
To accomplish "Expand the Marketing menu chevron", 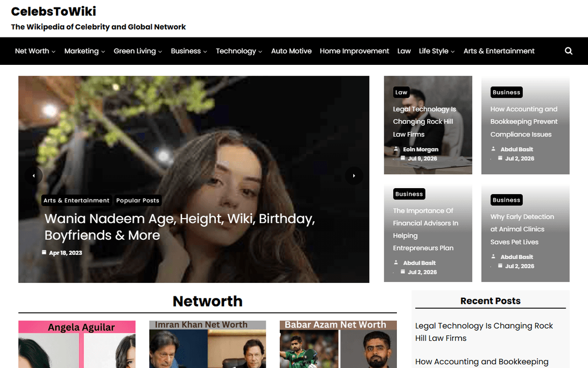I will [103, 51].
